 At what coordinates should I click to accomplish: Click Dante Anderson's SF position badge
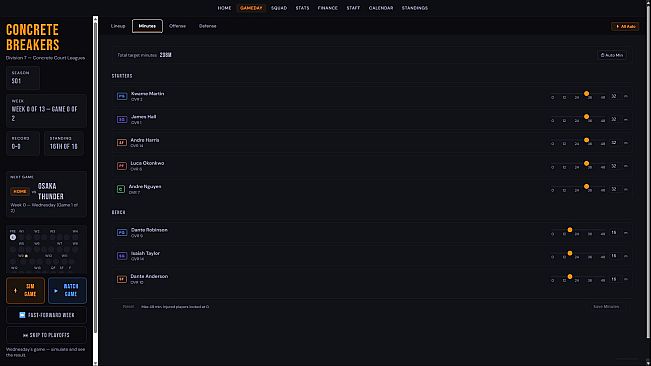(x=122, y=279)
